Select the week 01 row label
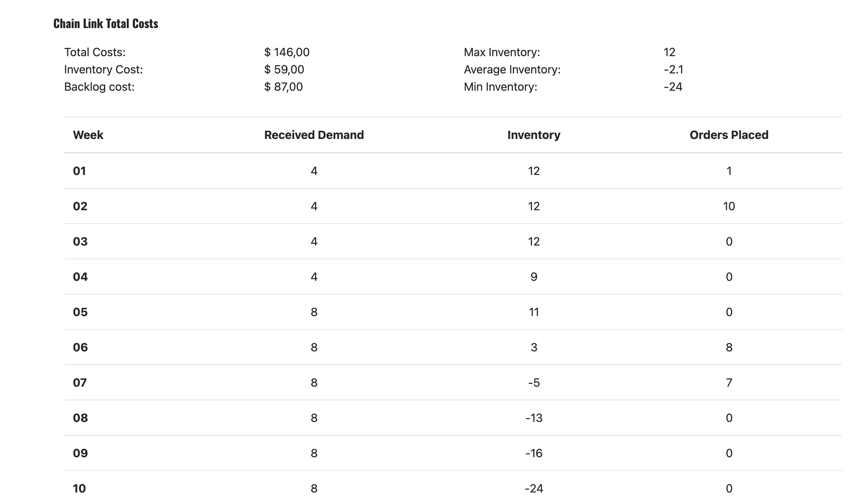 (x=80, y=171)
